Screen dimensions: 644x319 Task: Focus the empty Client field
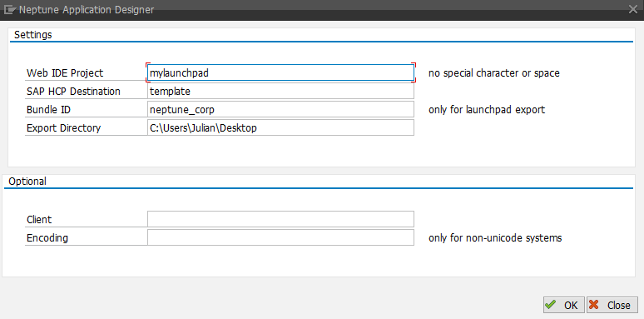[280, 219]
